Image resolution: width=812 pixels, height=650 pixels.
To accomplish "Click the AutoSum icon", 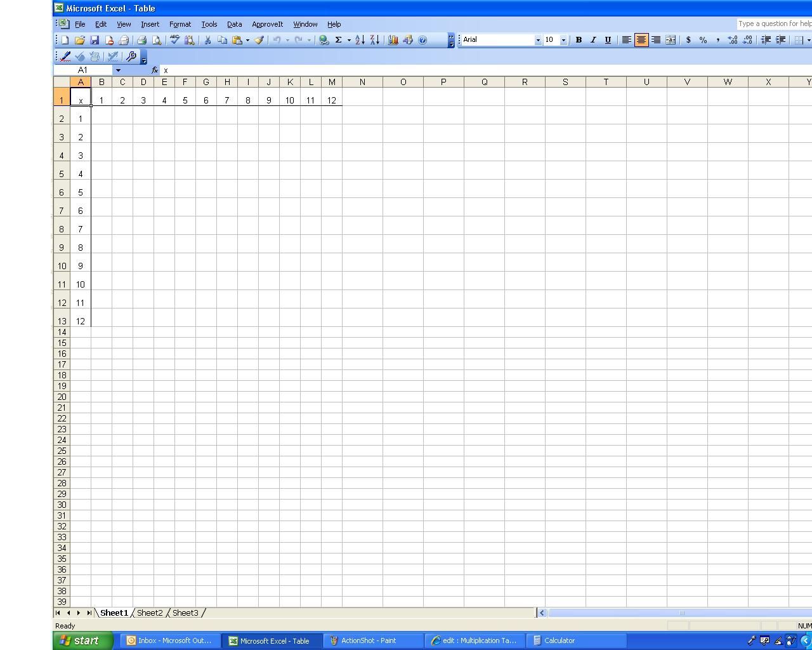I will [x=339, y=39].
